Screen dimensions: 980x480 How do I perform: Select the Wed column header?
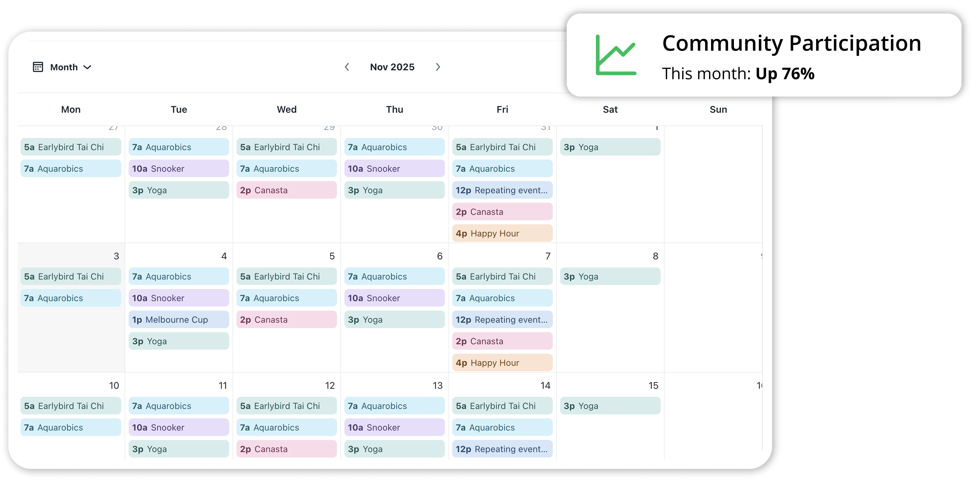point(286,109)
